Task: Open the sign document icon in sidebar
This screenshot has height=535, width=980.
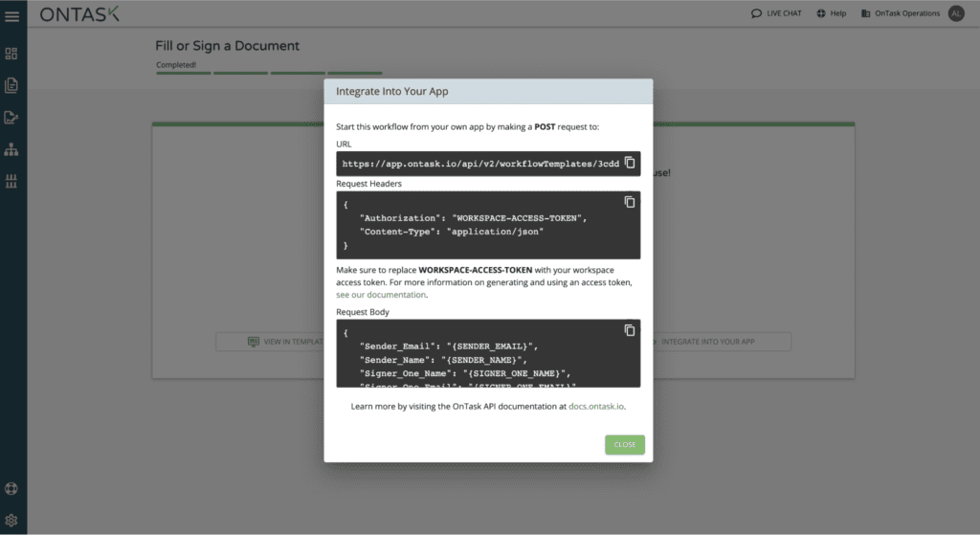Action: 11,118
